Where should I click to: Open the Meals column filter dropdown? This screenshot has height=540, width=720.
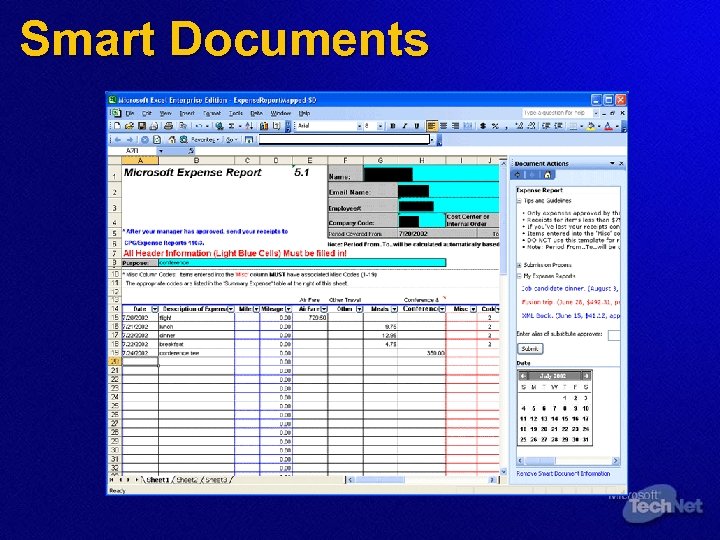pyautogui.click(x=394, y=309)
